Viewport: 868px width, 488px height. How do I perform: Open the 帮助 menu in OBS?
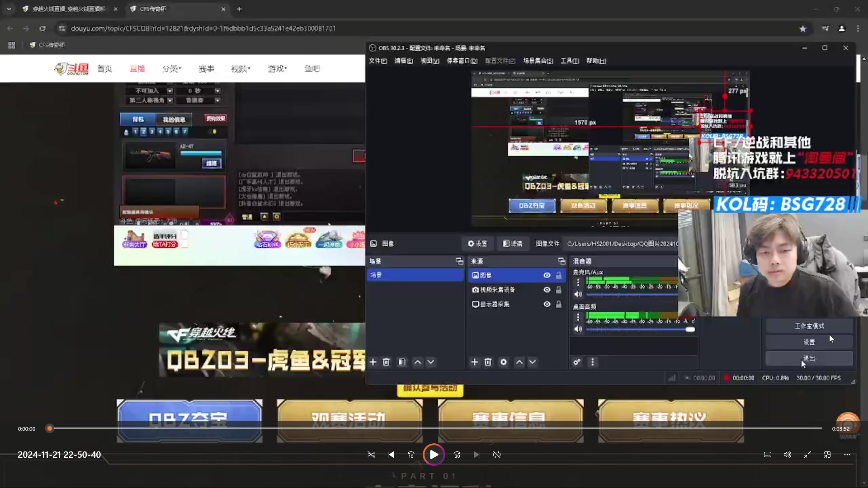pyautogui.click(x=596, y=61)
